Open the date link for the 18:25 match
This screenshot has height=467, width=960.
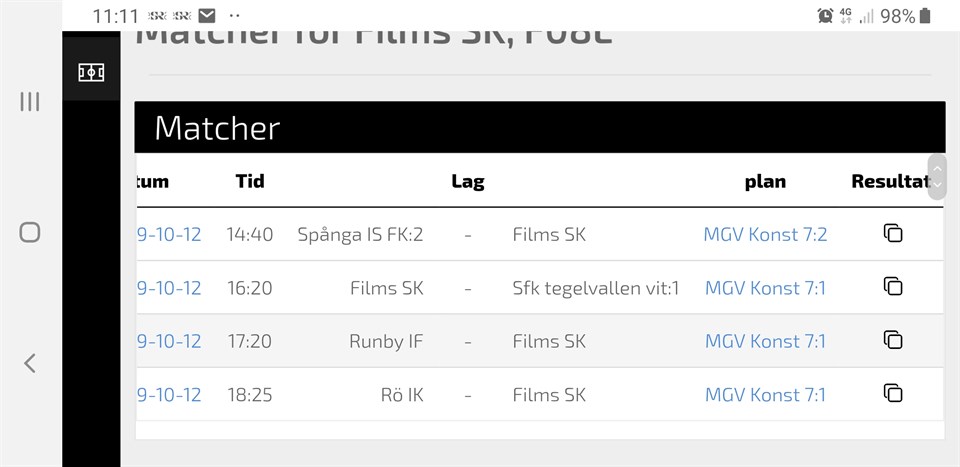(169, 395)
